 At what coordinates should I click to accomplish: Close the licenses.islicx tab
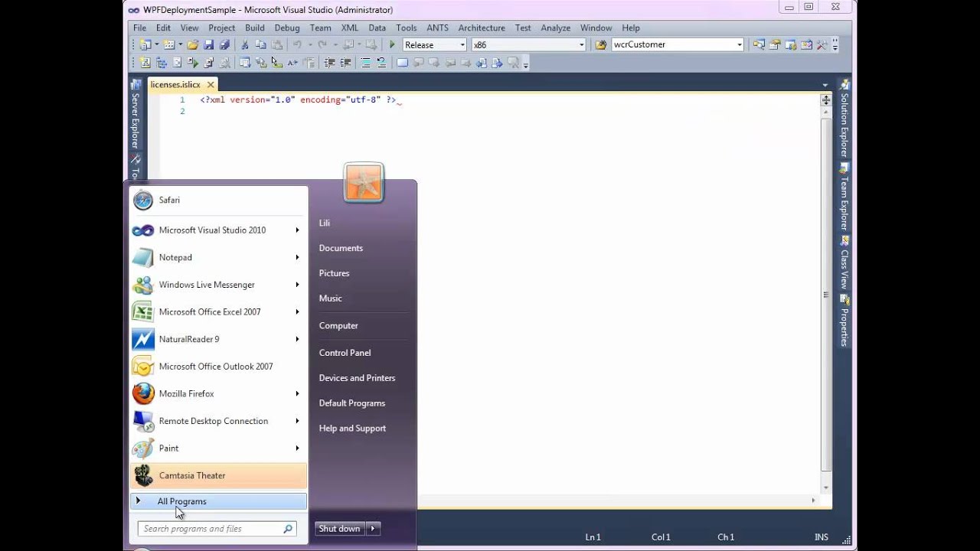point(211,85)
